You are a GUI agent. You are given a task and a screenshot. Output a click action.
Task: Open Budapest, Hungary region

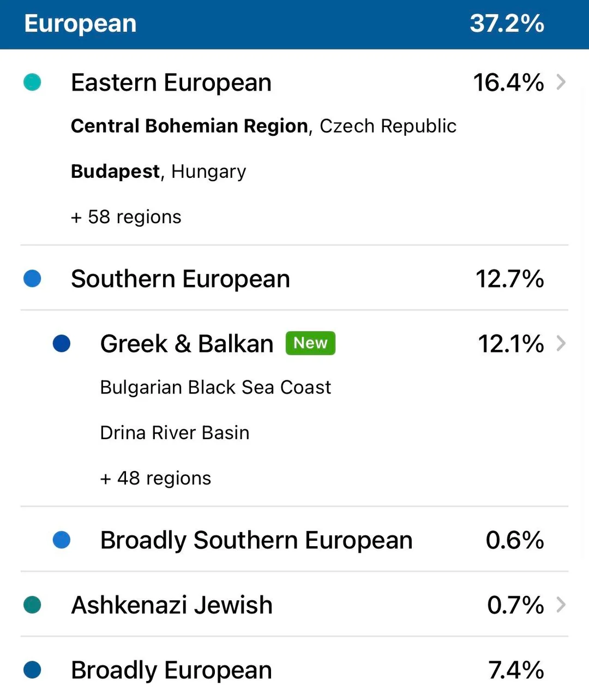click(x=158, y=171)
